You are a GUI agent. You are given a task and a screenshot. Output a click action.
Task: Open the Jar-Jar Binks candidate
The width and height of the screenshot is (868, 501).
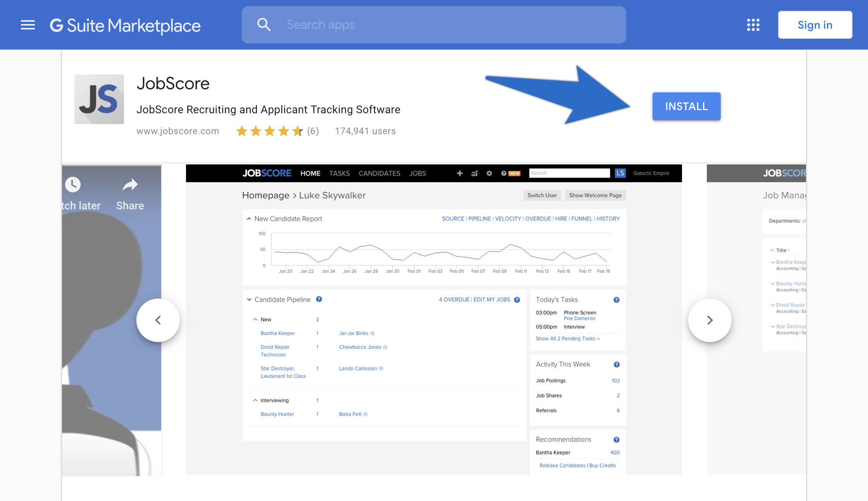[x=354, y=333]
